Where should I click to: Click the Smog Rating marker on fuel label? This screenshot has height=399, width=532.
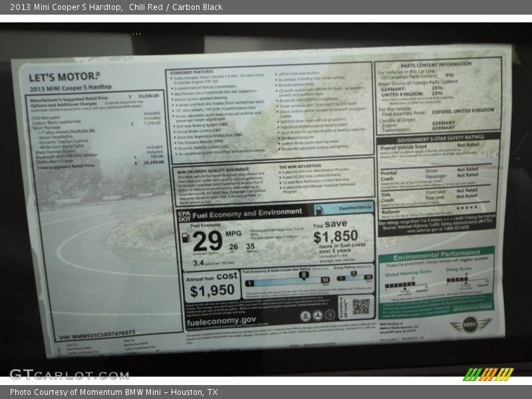coord(354,274)
